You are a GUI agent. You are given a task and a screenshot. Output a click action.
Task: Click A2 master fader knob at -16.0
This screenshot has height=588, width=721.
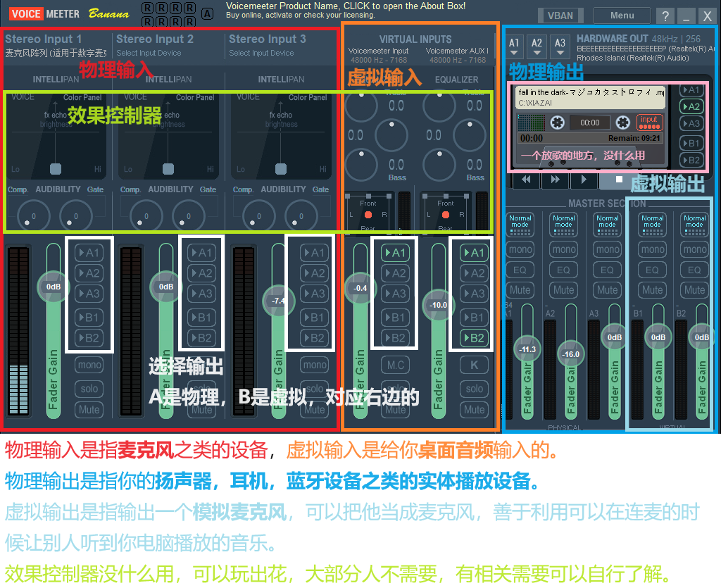(x=570, y=354)
